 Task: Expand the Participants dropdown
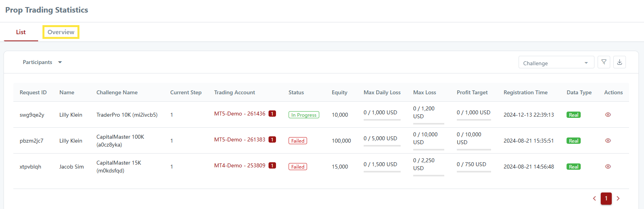pyautogui.click(x=42, y=62)
